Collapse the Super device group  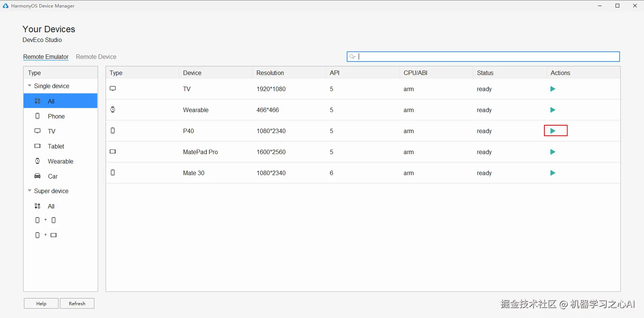coord(30,191)
